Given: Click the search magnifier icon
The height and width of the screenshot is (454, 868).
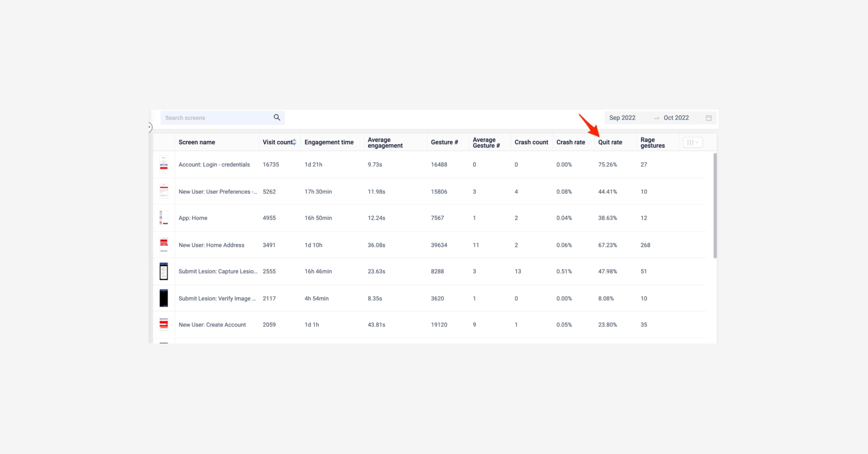Looking at the screenshot, I should click(277, 117).
